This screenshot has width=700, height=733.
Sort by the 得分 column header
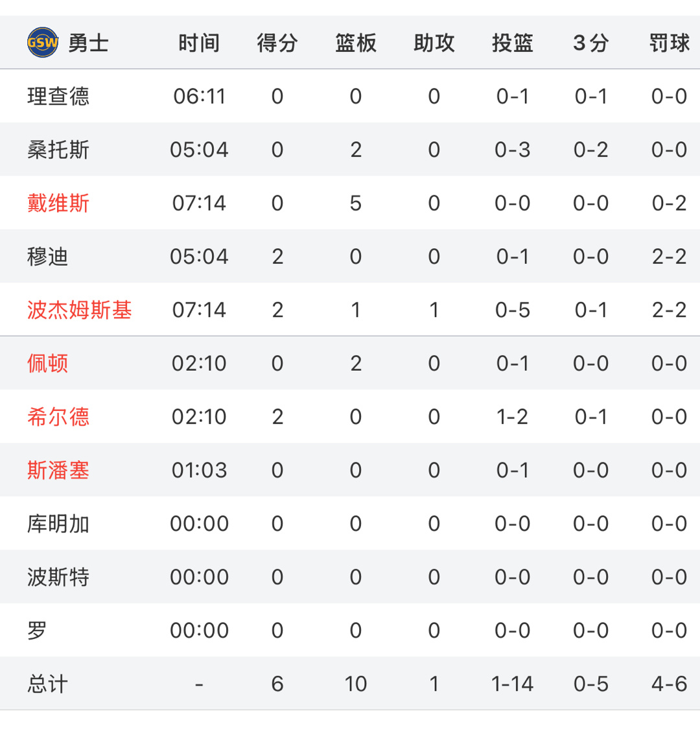[277, 43]
